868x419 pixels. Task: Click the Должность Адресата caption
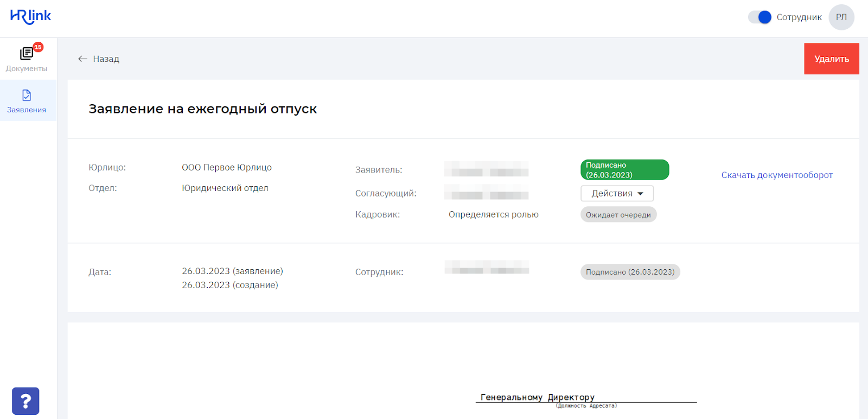point(586,406)
